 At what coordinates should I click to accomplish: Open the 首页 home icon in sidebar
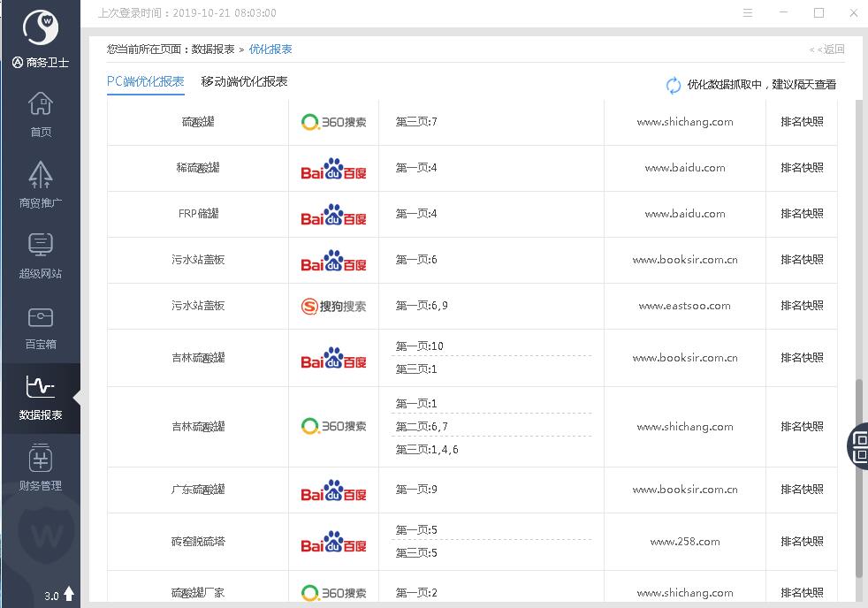tap(41, 114)
